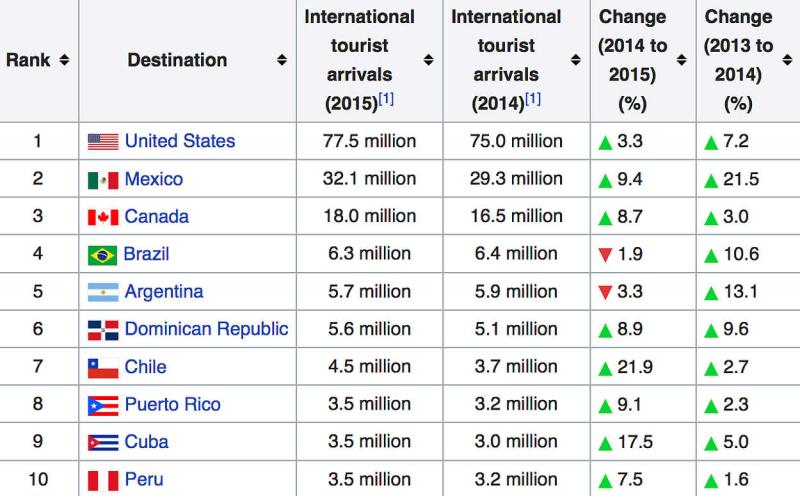Open the United States link

coord(180,141)
